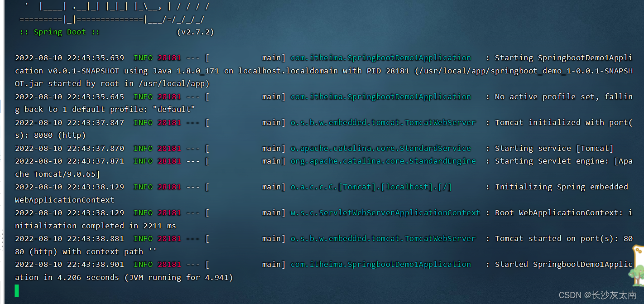The height and width of the screenshot is (304, 644).
Task: Click wrapped text 'che Tomcat/9.0.65]'
Action: click(58, 174)
